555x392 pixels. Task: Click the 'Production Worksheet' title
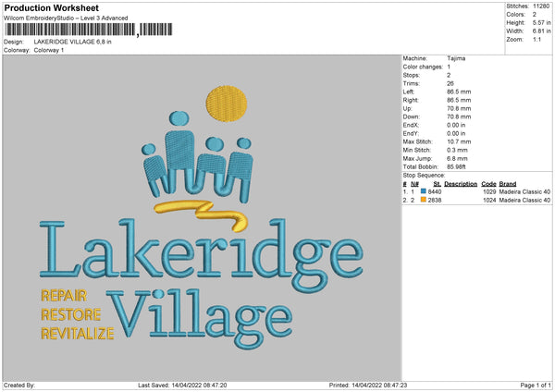(51, 7)
